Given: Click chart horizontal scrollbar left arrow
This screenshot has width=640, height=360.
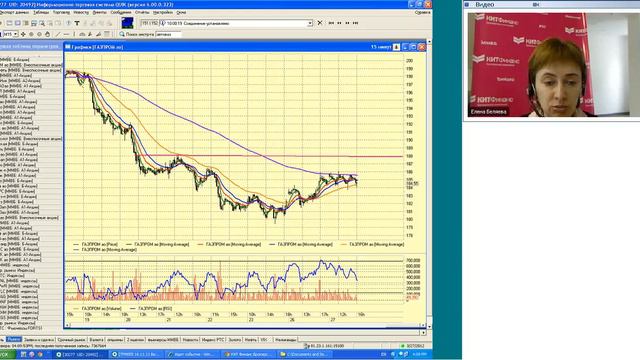Looking at the screenshot, I should (x=68, y=325).
